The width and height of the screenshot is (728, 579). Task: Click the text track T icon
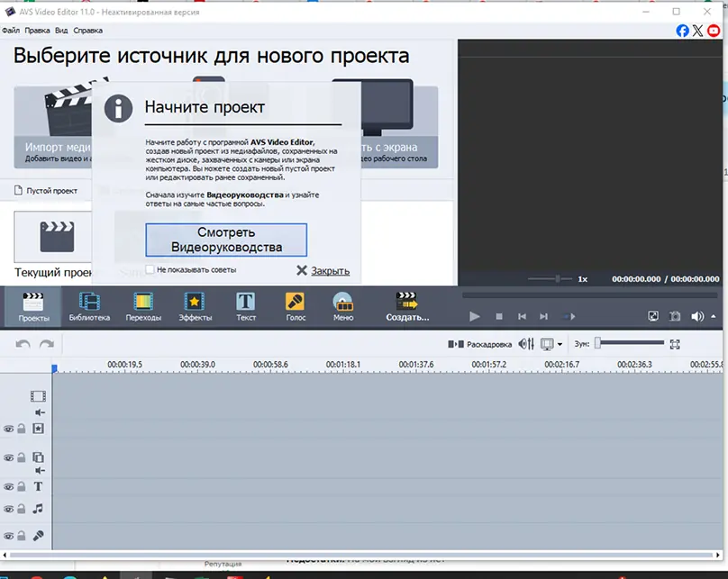pyautogui.click(x=38, y=486)
